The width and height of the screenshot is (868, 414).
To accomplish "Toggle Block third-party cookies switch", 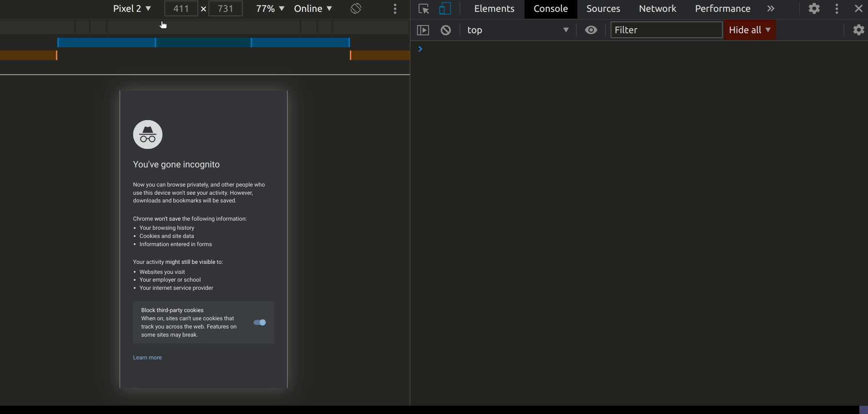I will point(260,323).
